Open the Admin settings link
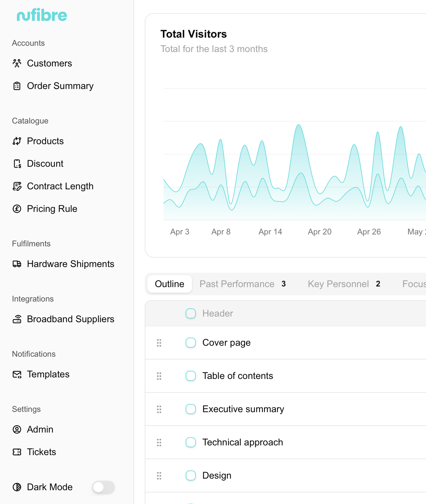Image resolution: width=426 pixels, height=504 pixels. click(40, 429)
